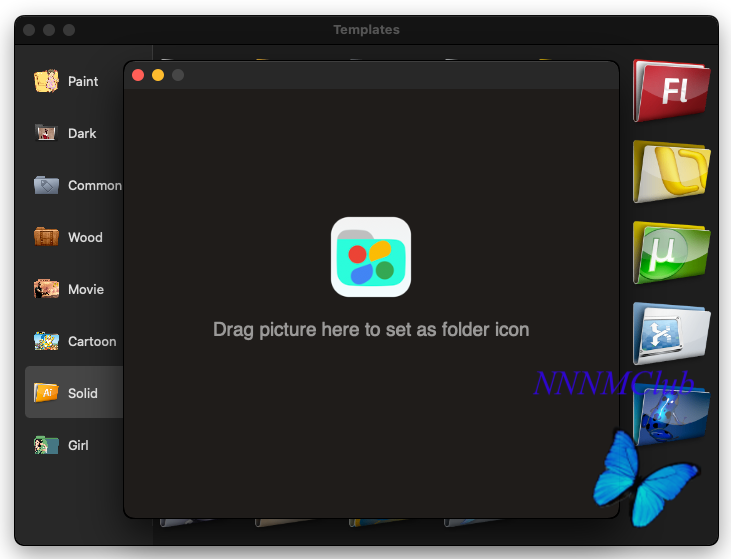Screen dimensions: 731x559
Task: Click the Common tag folder icon
Action: tap(46, 185)
